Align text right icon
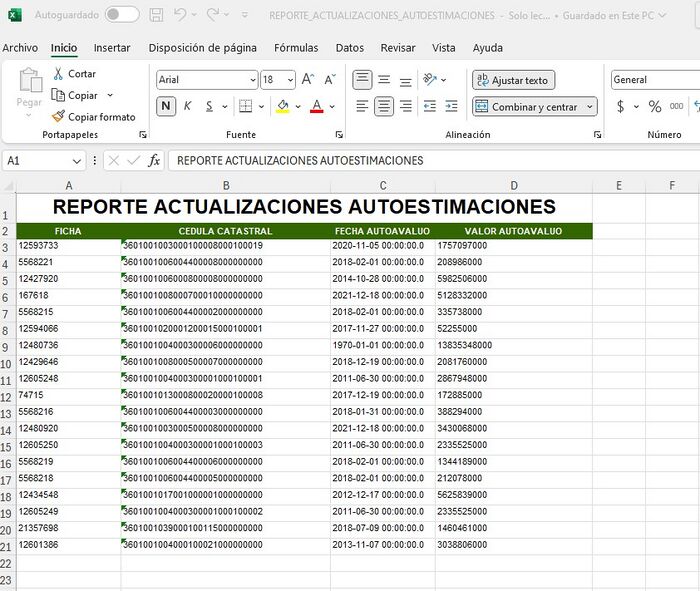Image resolution: width=700 pixels, height=591 pixels. 405,106
